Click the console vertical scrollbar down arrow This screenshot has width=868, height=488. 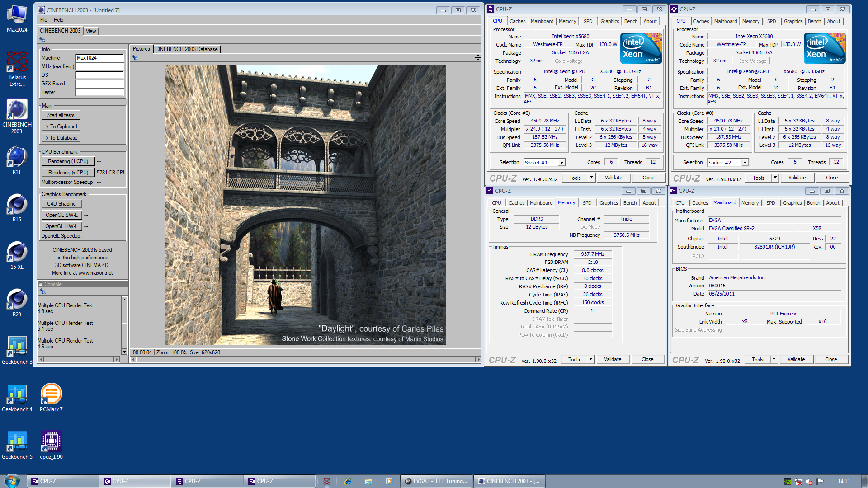coord(124,352)
